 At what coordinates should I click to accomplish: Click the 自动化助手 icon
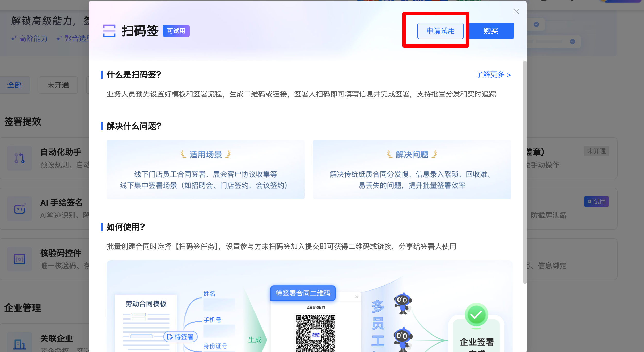(20, 158)
